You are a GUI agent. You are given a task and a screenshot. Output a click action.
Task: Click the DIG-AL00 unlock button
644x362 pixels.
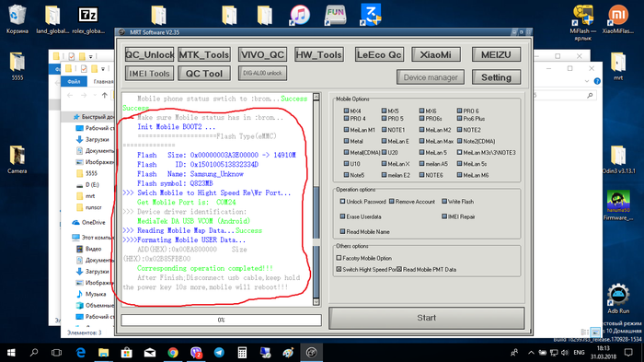click(262, 73)
